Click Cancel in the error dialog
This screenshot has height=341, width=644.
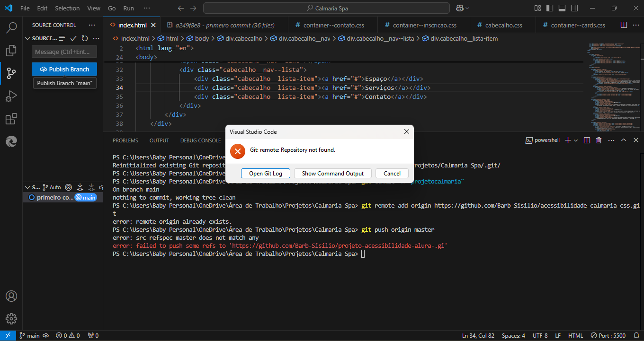pos(392,174)
